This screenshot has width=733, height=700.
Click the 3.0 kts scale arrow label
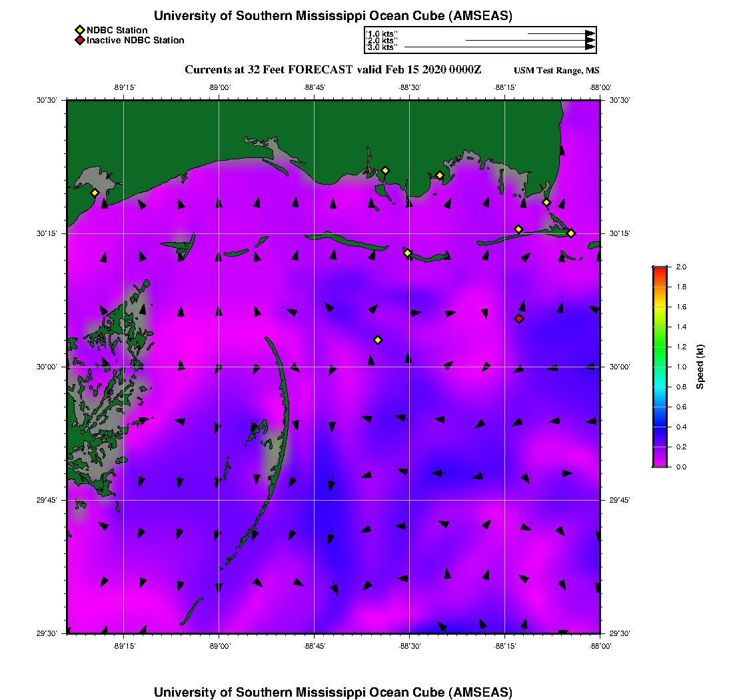(x=382, y=47)
